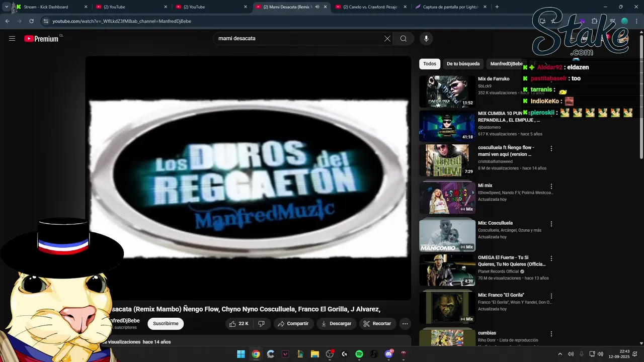Open the YouTube guide hamburger menu
This screenshot has width=644, height=362.
(x=12, y=39)
